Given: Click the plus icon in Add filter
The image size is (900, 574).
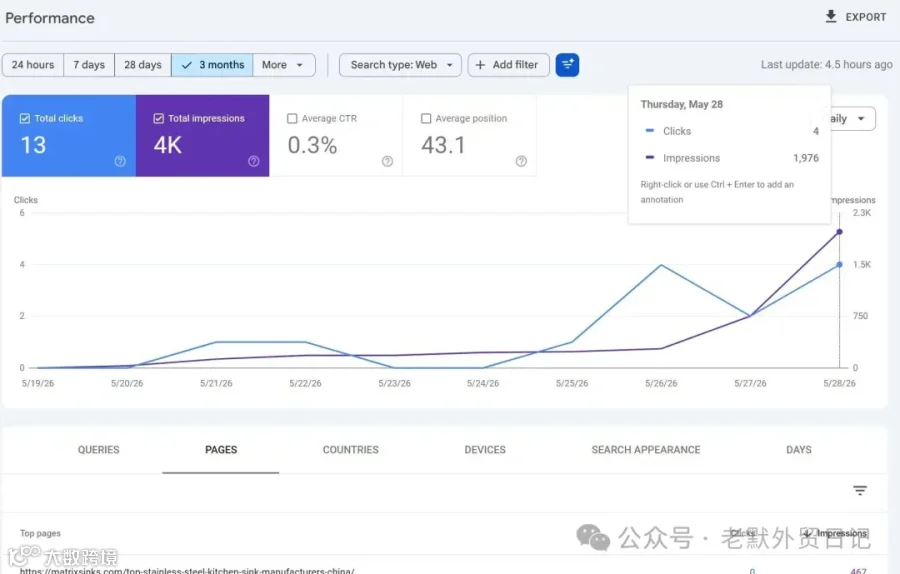Looking at the screenshot, I should pos(480,65).
